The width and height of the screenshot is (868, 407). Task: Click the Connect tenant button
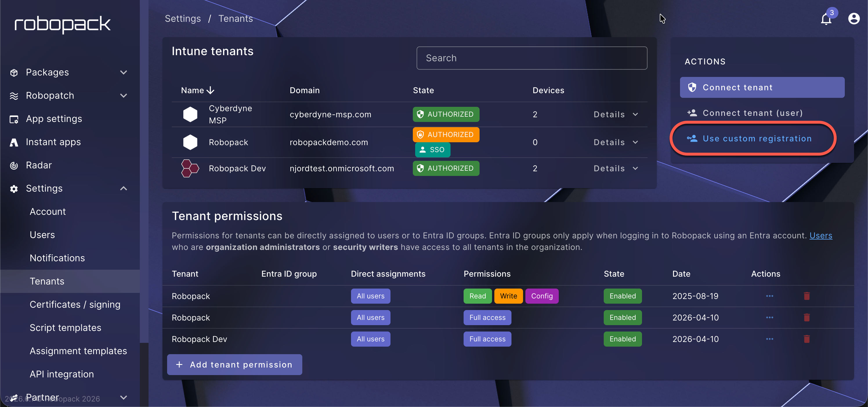pos(762,87)
